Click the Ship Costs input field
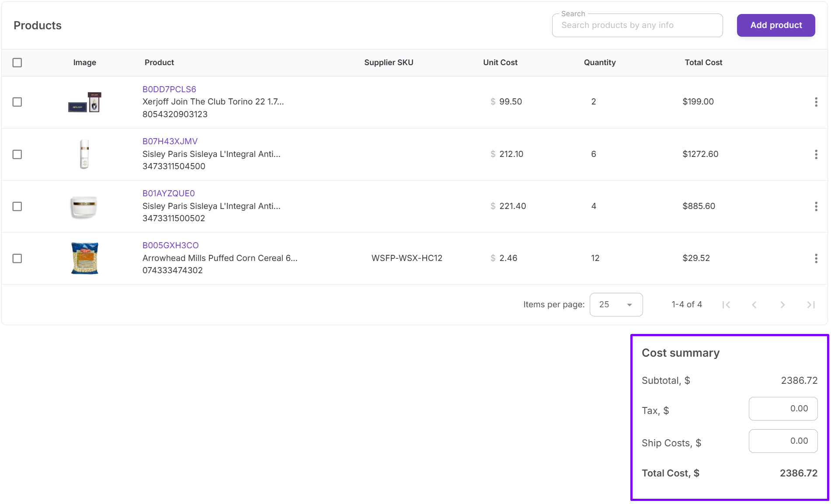The height and width of the screenshot is (504, 831). [x=782, y=441]
